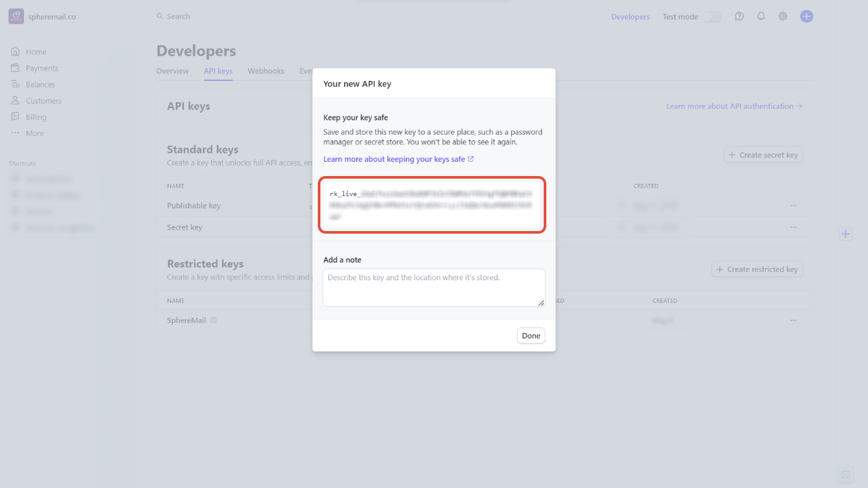Viewport: 868px width, 488px height.
Task: Open the SphereMail row options menu
Action: pos(794,320)
